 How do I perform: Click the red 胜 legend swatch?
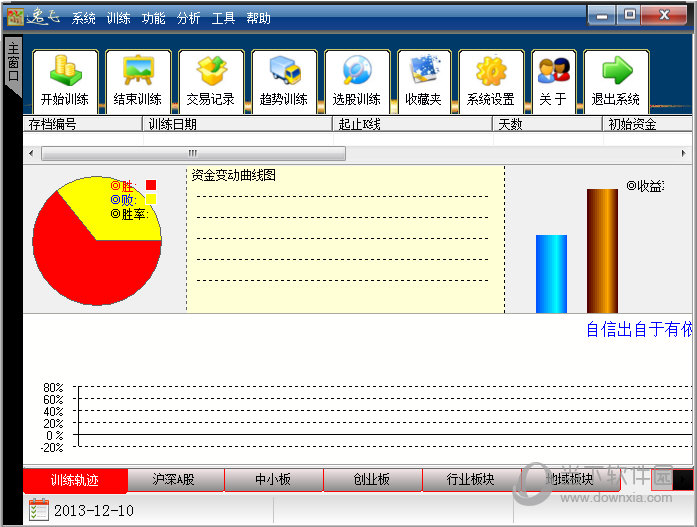151,185
